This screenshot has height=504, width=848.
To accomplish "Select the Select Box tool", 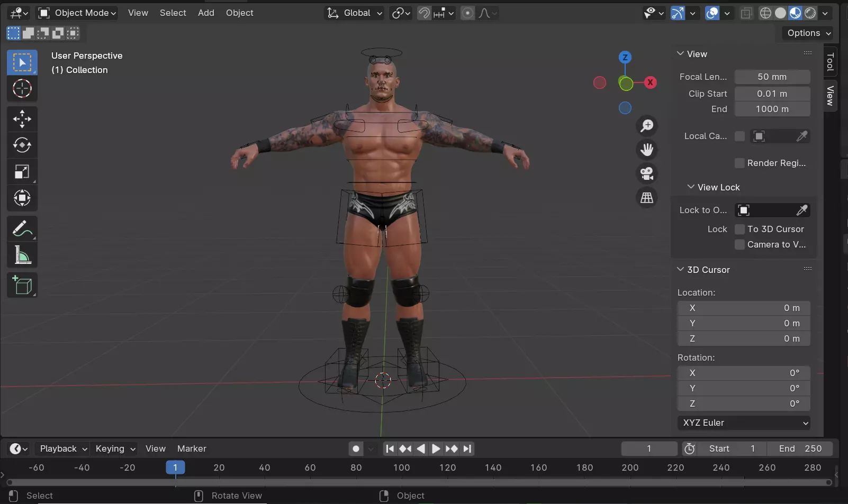I will click(22, 62).
